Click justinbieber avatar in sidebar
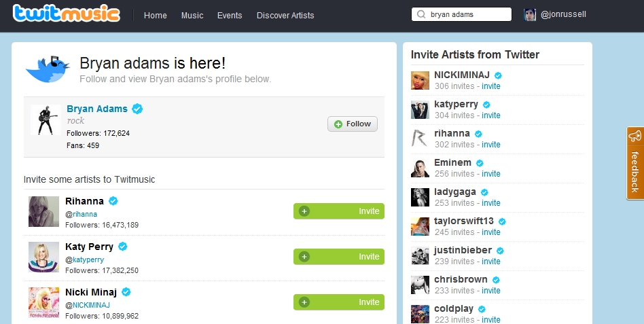644x324 pixels. pyautogui.click(x=420, y=255)
